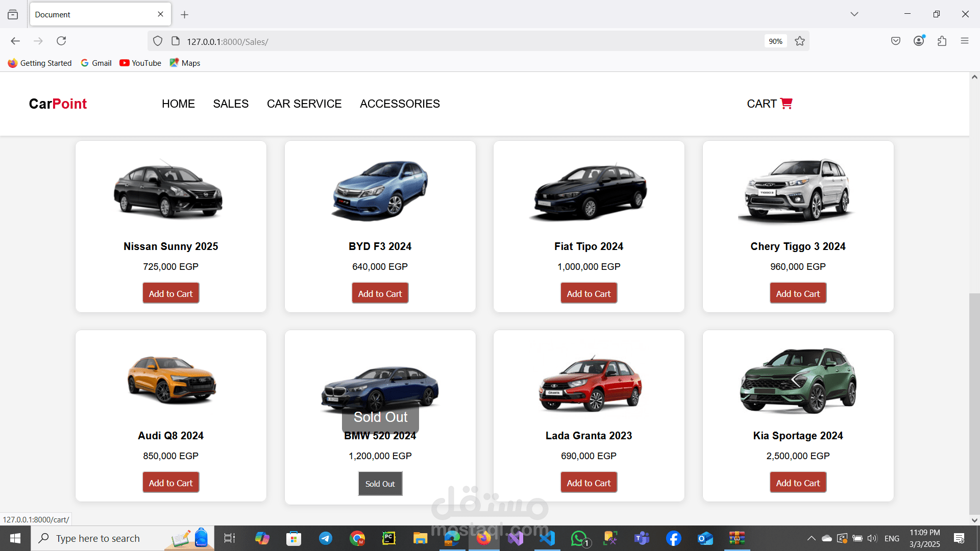Bookmark this page with star icon

(800, 41)
